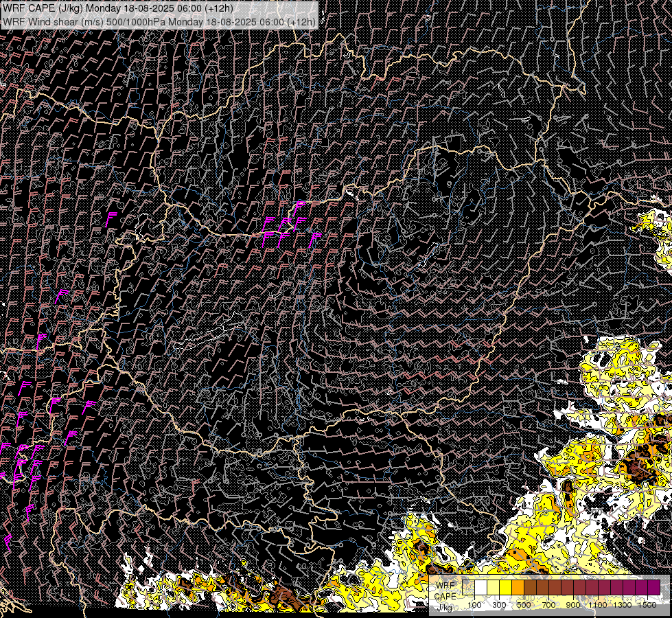Select the pale yellow legend swatch
This screenshot has height=618, width=672.
click(x=494, y=587)
